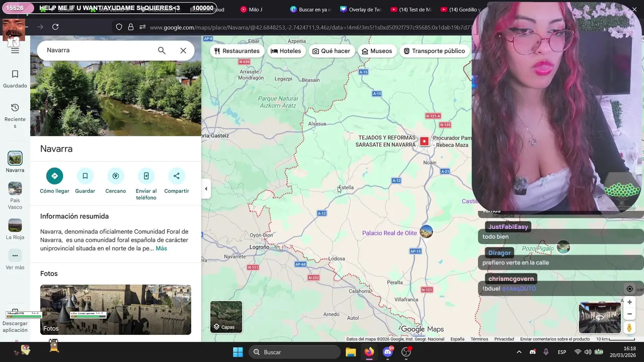Click the Privacidad footer link

point(504,339)
